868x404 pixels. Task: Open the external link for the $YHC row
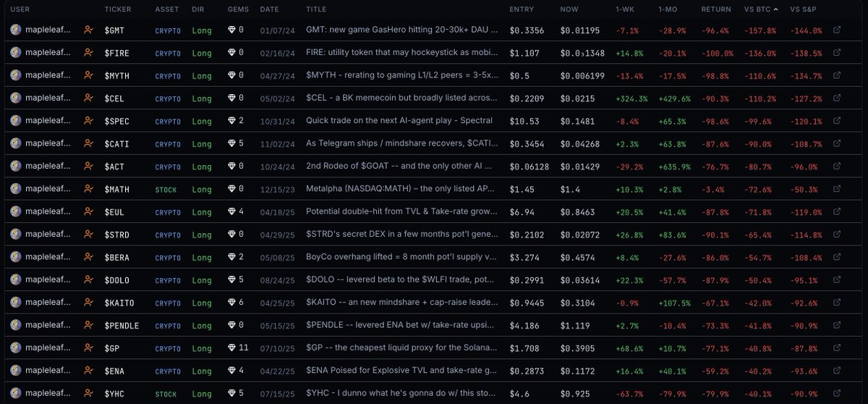coord(837,393)
